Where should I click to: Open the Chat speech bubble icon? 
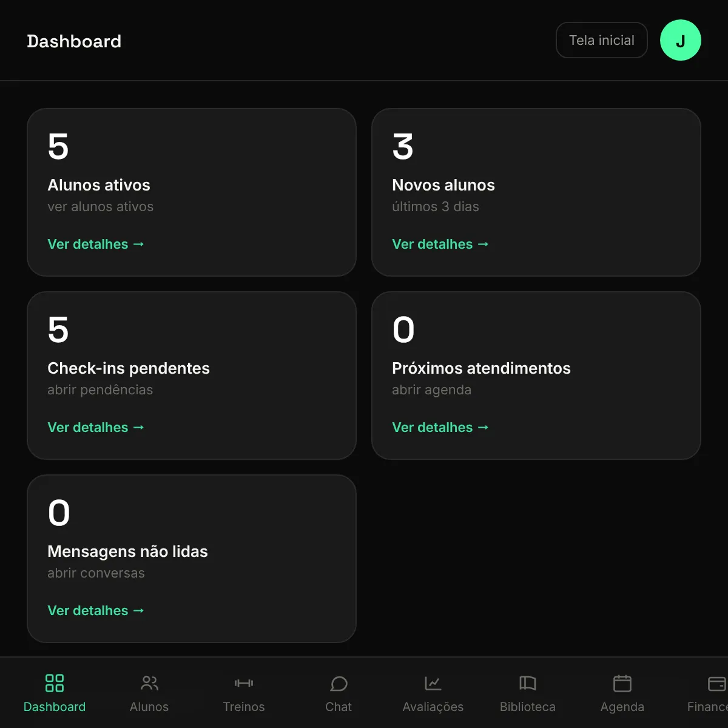(339, 684)
